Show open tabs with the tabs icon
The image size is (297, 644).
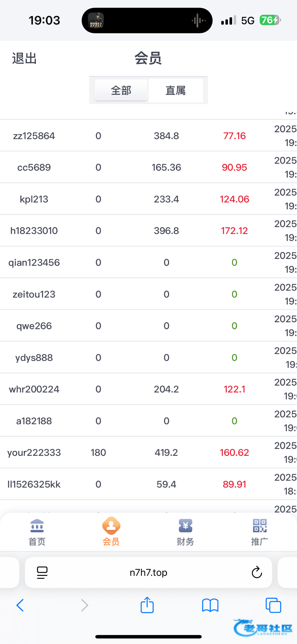pos(273,605)
